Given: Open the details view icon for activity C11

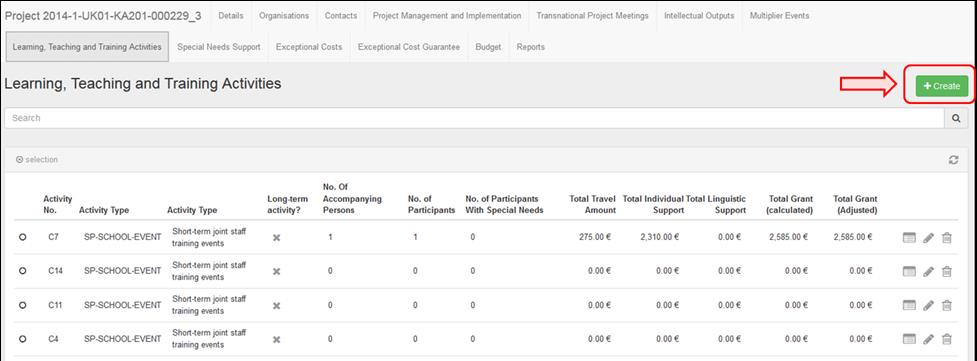Looking at the screenshot, I should 909,305.
